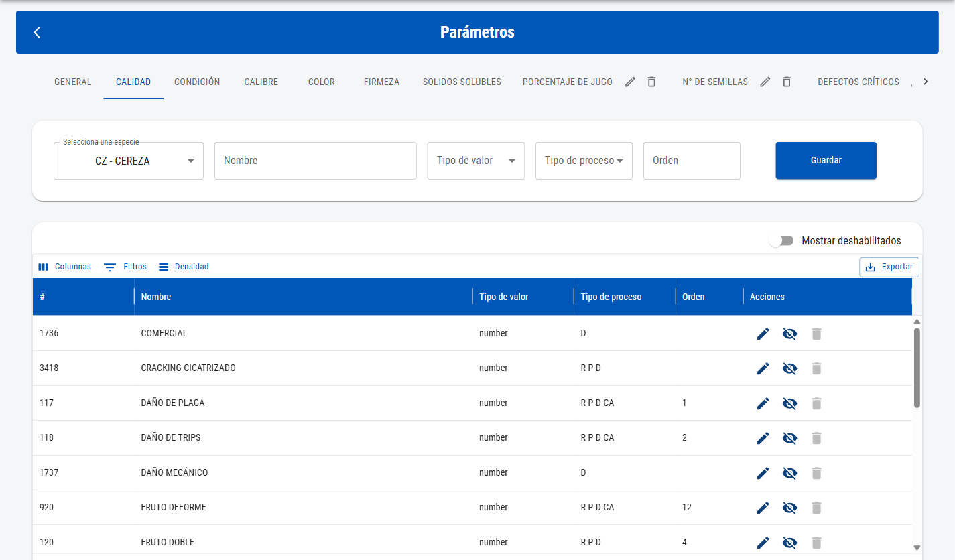The image size is (955, 560).
Task: Switch to the FIRMEZA tab
Action: pos(381,82)
